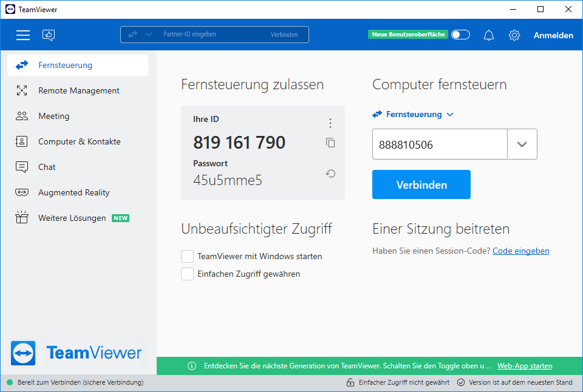The width and height of the screenshot is (583, 392).
Task: Open Computer & Kontakte
Action: click(x=78, y=141)
